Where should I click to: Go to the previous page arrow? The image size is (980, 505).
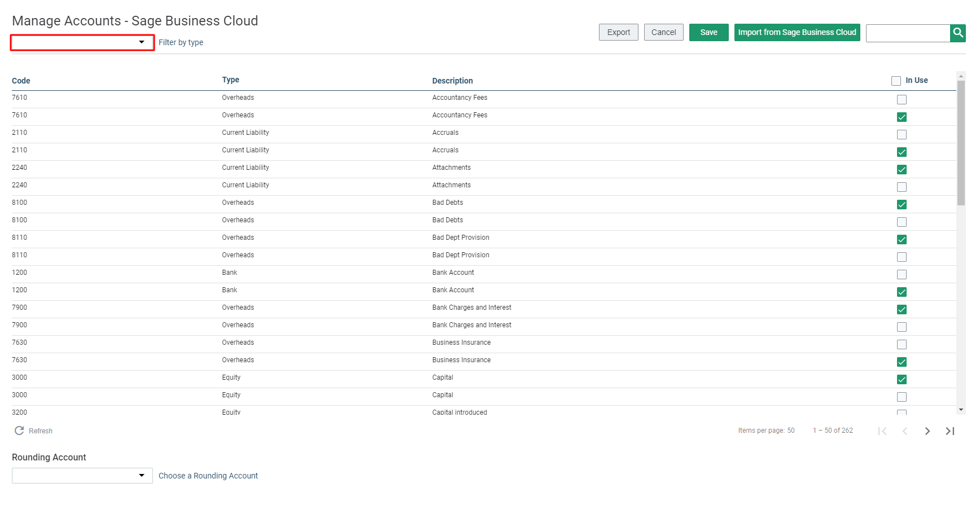click(905, 431)
